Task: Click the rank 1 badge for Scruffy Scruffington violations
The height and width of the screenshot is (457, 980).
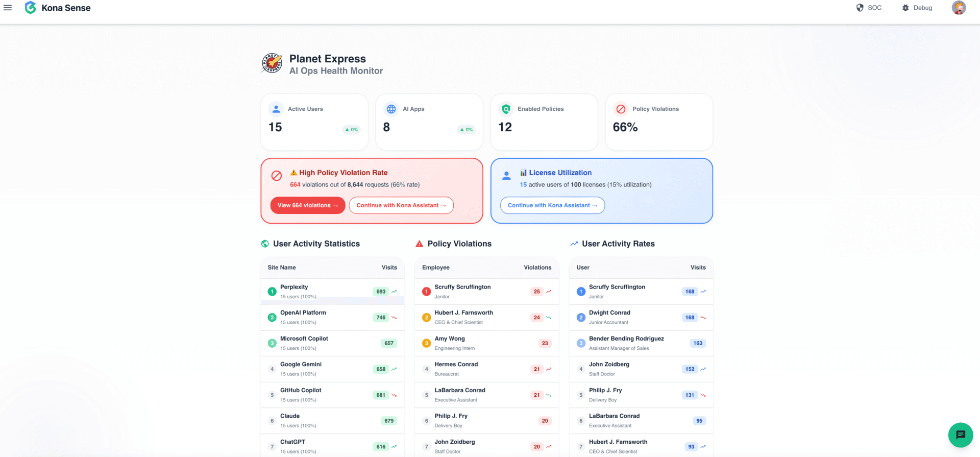Action: tap(427, 292)
